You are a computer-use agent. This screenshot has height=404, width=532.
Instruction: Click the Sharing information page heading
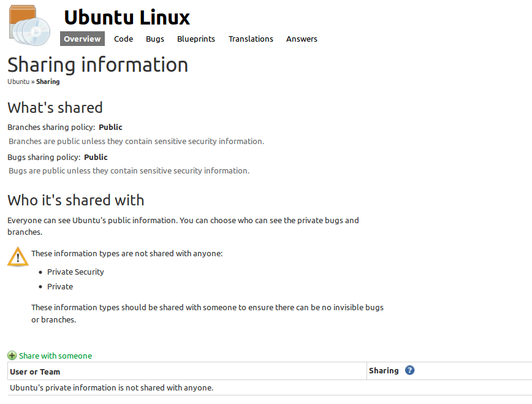(x=98, y=65)
